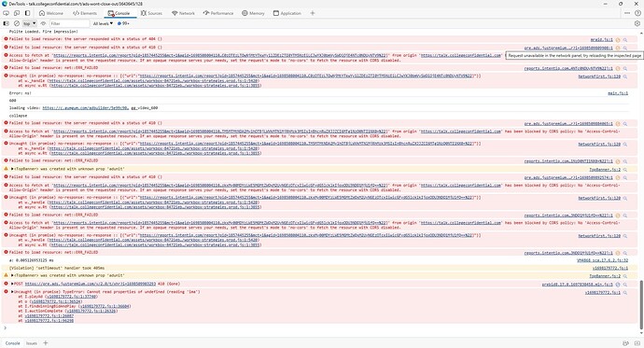Click the magnifier beside the prebid8 POST error
Screen dimensions: 644x348
point(625,285)
